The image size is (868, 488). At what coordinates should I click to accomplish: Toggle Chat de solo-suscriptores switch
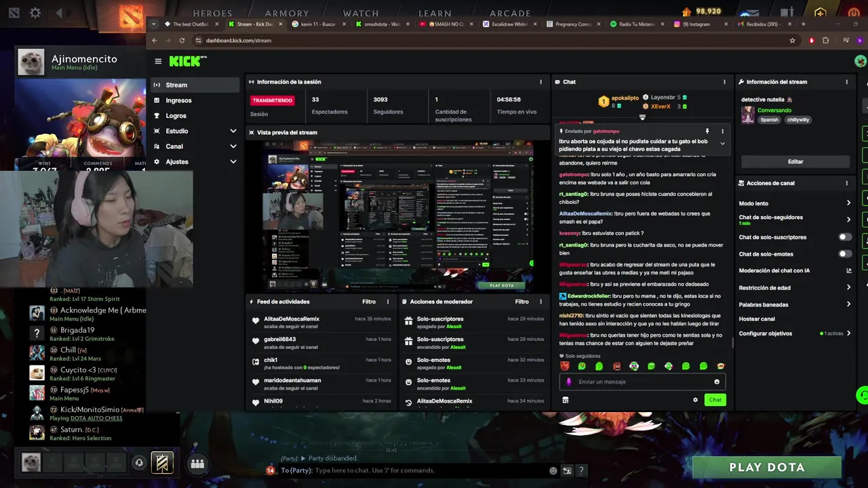click(845, 237)
